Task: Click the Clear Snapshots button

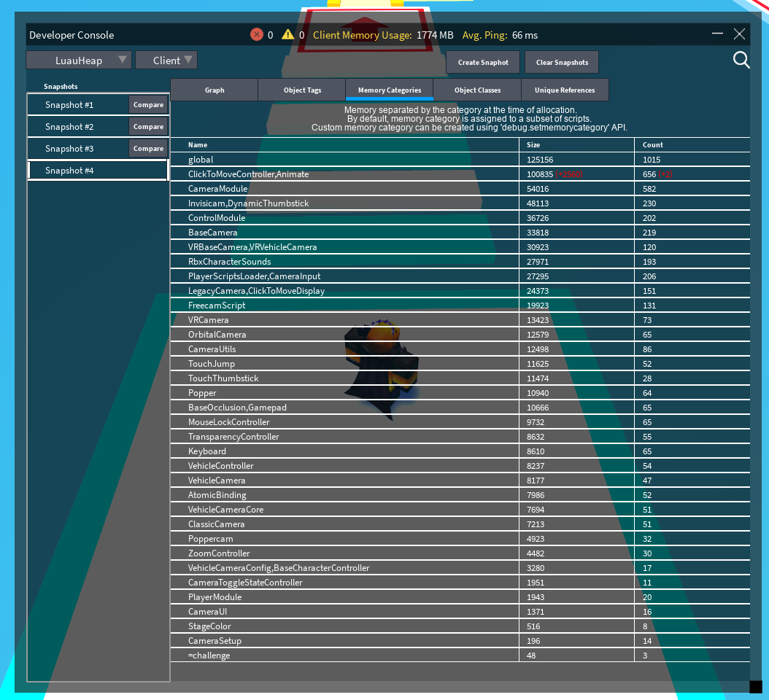Action: (x=561, y=62)
